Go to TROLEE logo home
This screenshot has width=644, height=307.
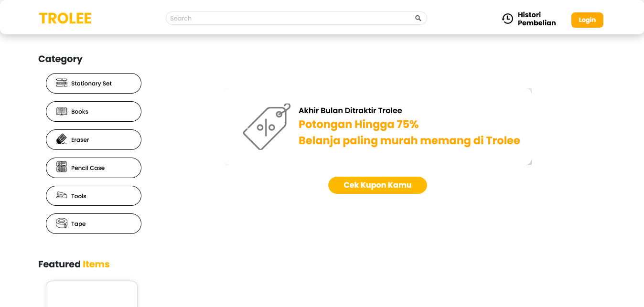(x=65, y=19)
